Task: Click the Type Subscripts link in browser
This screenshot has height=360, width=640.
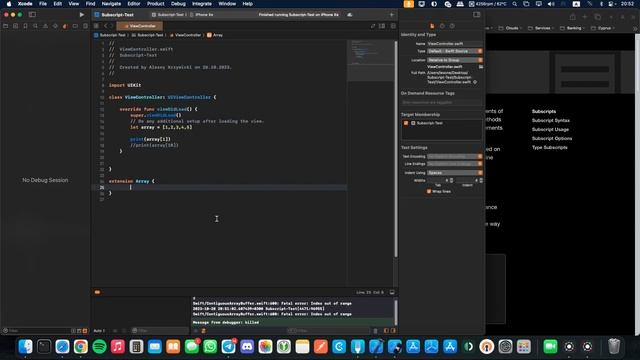Action: (549, 147)
